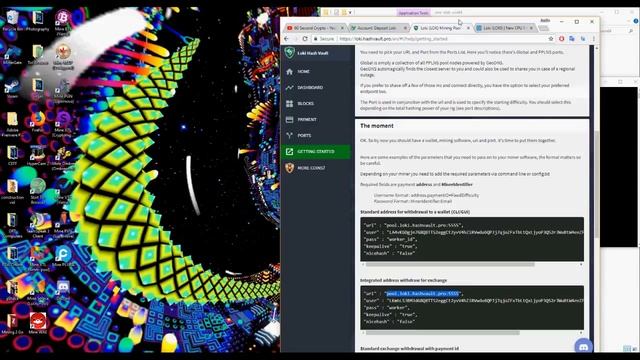The width and height of the screenshot is (640, 360).
Task: Open the Steam desktop shortcut
Action: pyautogui.click(x=12, y=88)
